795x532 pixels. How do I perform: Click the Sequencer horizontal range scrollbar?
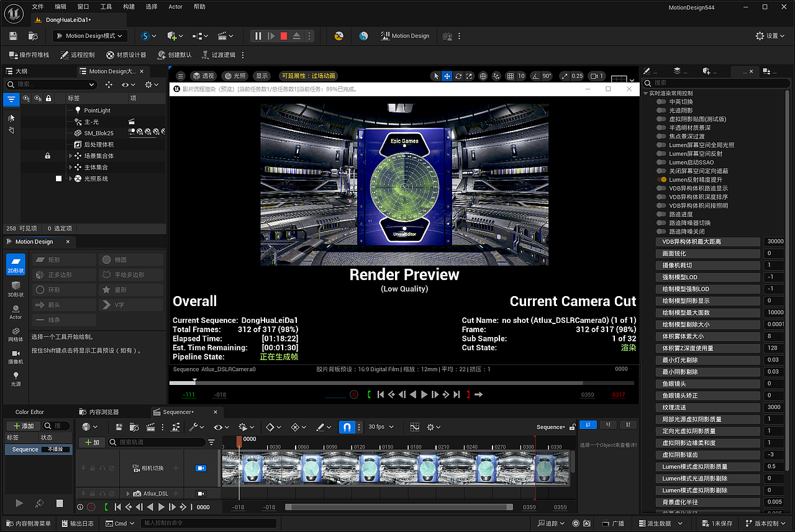pos(399,507)
